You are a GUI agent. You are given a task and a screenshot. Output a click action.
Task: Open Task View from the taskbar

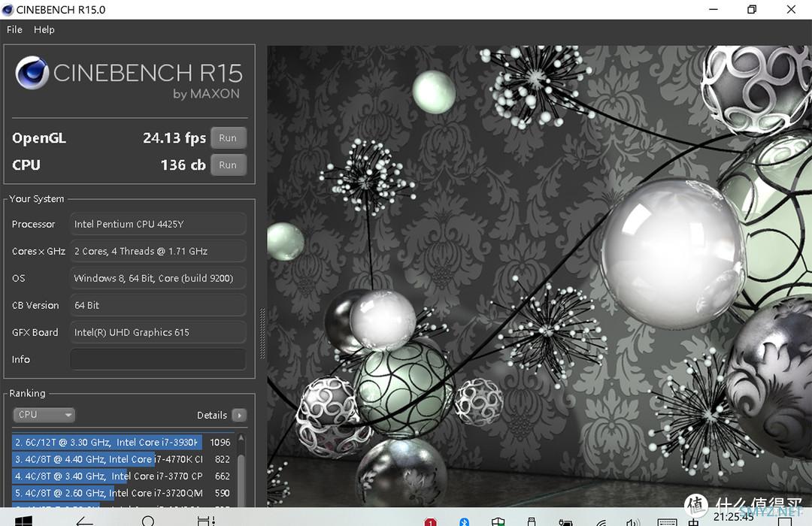(206, 520)
